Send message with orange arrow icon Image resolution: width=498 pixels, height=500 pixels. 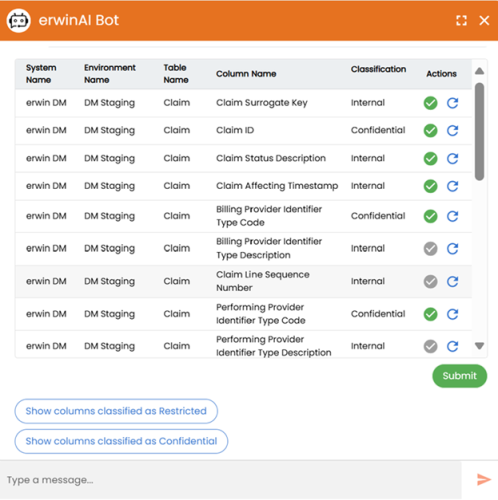(483, 480)
